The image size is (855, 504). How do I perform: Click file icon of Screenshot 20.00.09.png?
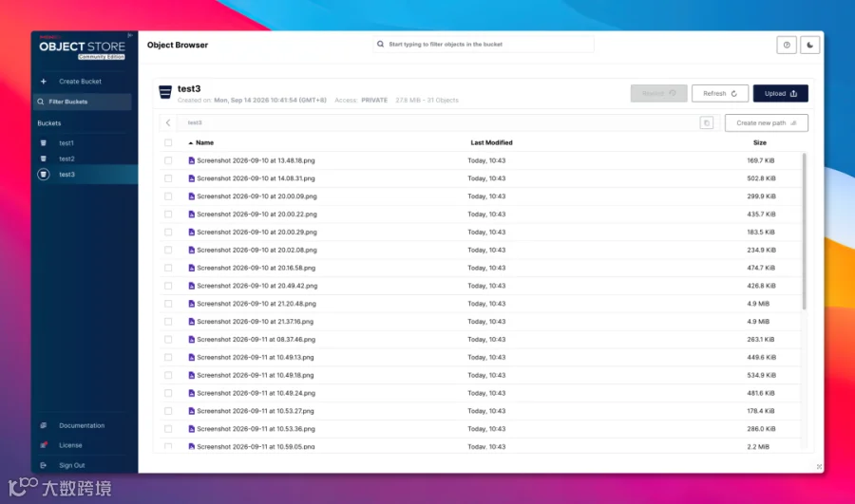click(191, 196)
